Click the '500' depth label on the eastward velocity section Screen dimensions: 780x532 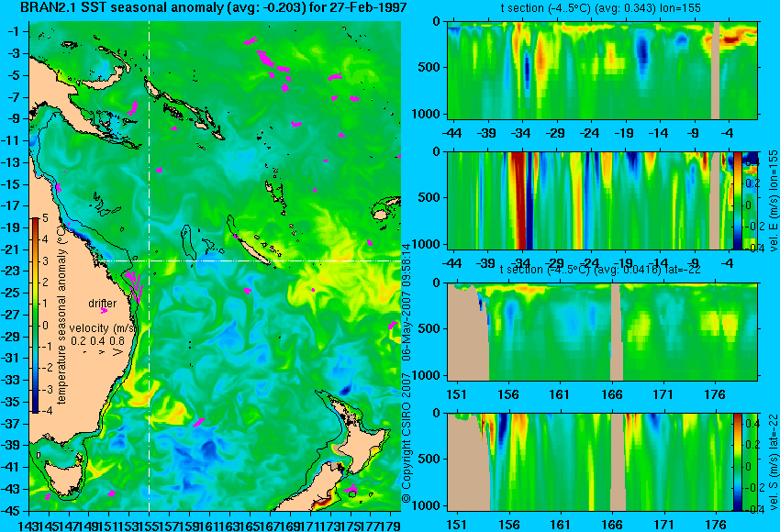point(429,198)
